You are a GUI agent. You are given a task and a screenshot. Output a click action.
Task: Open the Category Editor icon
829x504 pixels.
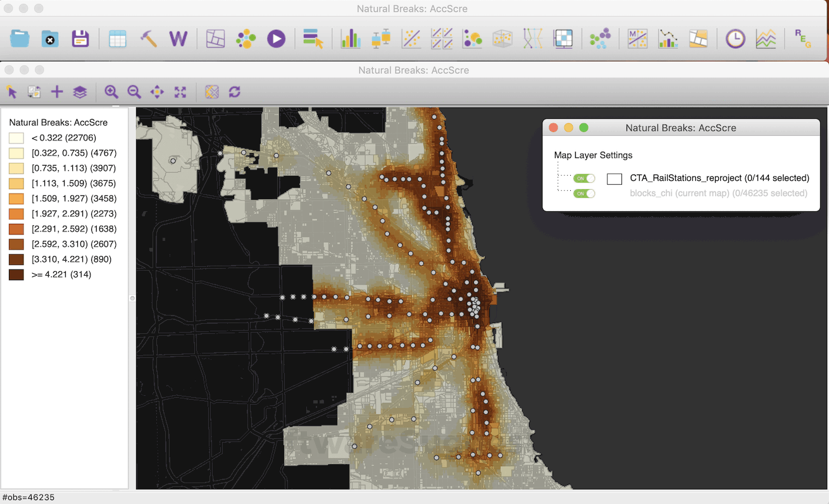(x=313, y=39)
